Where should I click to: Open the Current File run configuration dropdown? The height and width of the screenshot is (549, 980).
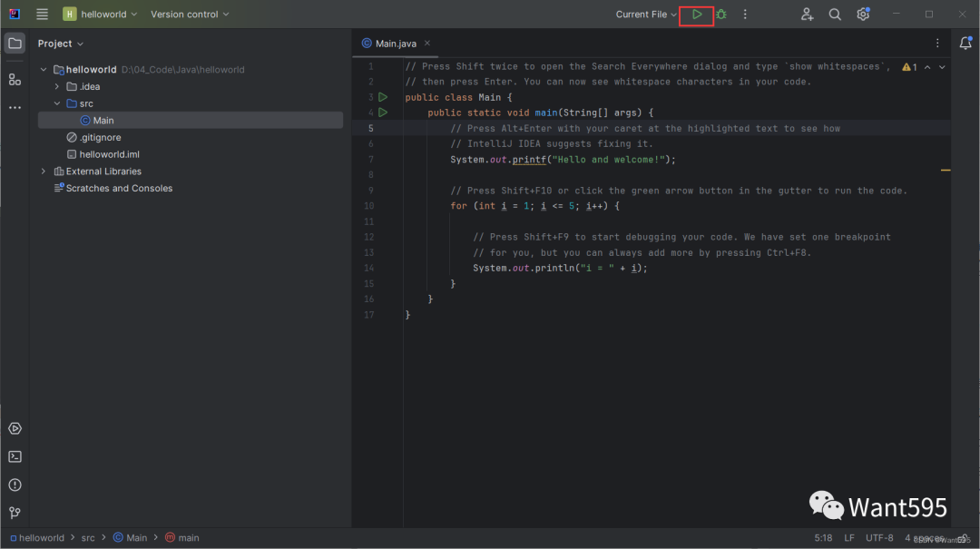646,14
